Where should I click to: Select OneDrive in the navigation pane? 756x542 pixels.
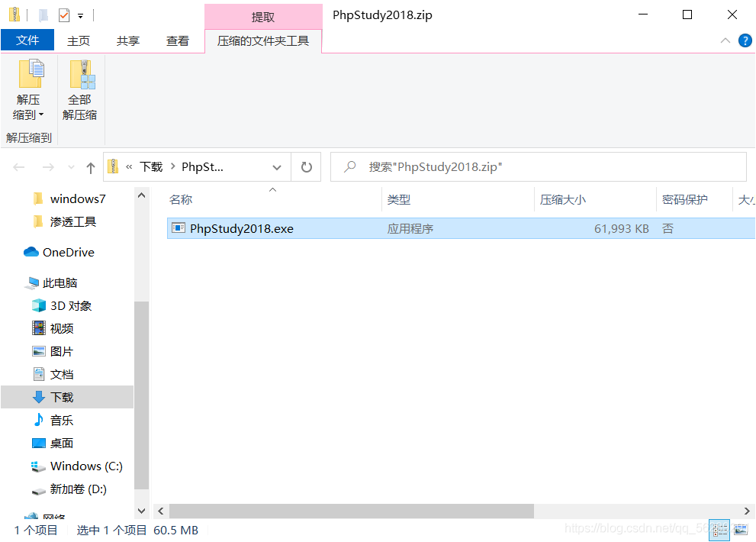(x=68, y=253)
